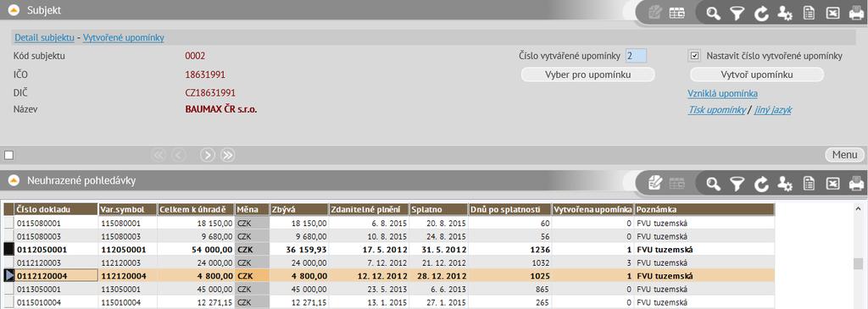Open the Menu button
Screen dimensions: 868x309
(x=844, y=155)
